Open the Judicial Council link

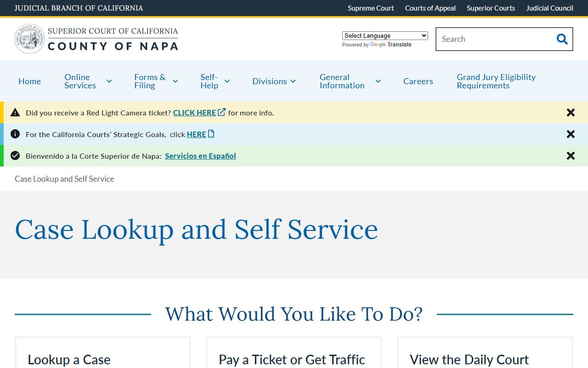coord(549,8)
